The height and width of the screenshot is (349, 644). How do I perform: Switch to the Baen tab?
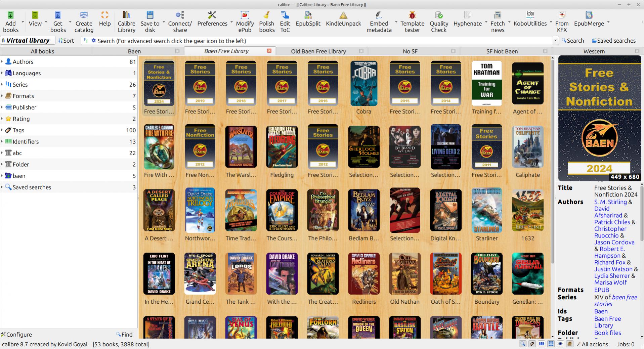point(134,51)
